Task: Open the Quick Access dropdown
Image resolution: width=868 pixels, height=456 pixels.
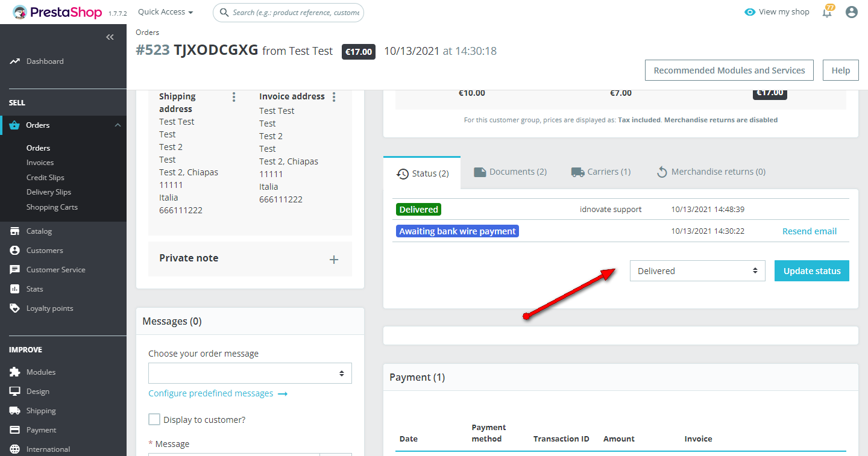Action: pos(166,12)
